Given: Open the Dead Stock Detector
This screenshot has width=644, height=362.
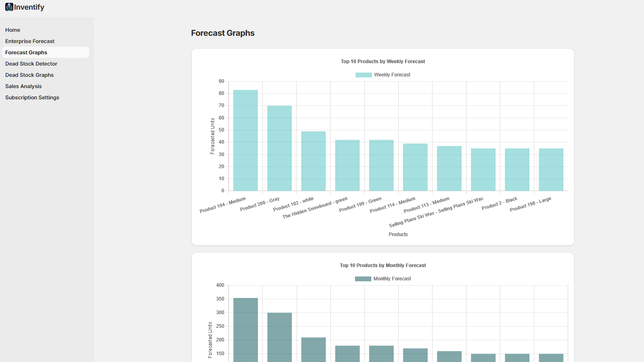Looking at the screenshot, I should pos(31,64).
